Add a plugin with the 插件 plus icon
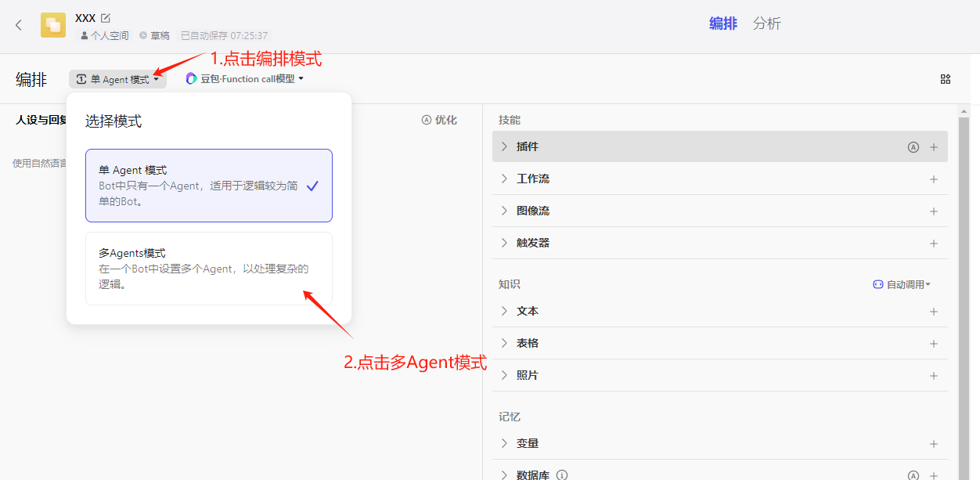This screenshot has height=480, width=980. click(934, 147)
